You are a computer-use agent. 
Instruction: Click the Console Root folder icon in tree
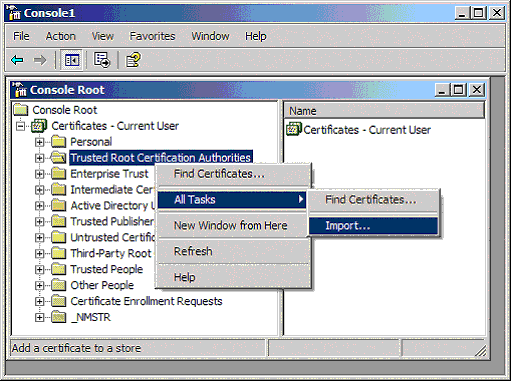click(21, 110)
